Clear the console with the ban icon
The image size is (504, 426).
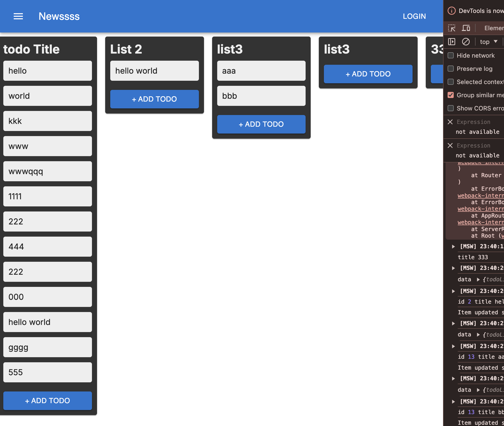coord(466,42)
